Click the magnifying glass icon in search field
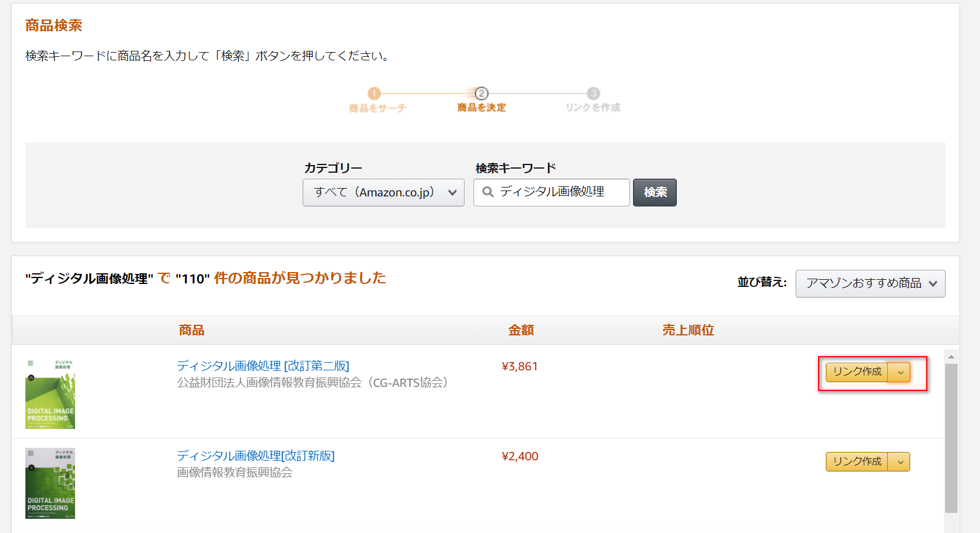The width and height of the screenshot is (980, 533). pyautogui.click(x=487, y=192)
